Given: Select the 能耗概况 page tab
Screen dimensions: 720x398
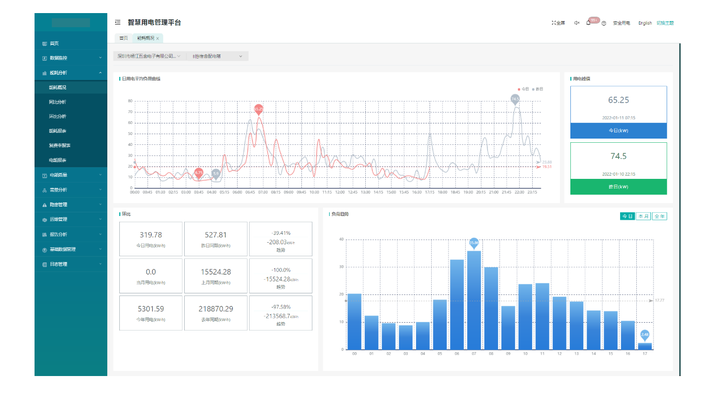Looking at the screenshot, I should click(x=146, y=38).
